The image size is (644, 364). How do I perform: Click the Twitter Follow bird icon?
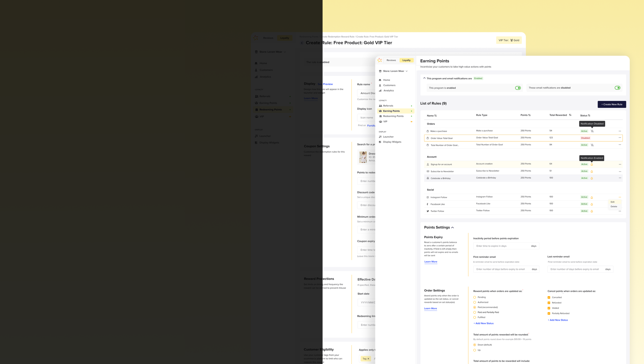[428, 211]
